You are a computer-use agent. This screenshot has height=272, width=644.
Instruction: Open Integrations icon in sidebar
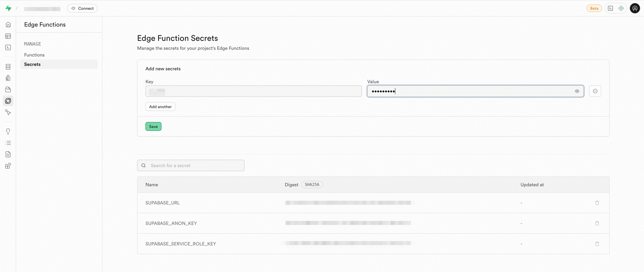pyautogui.click(x=8, y=166)
